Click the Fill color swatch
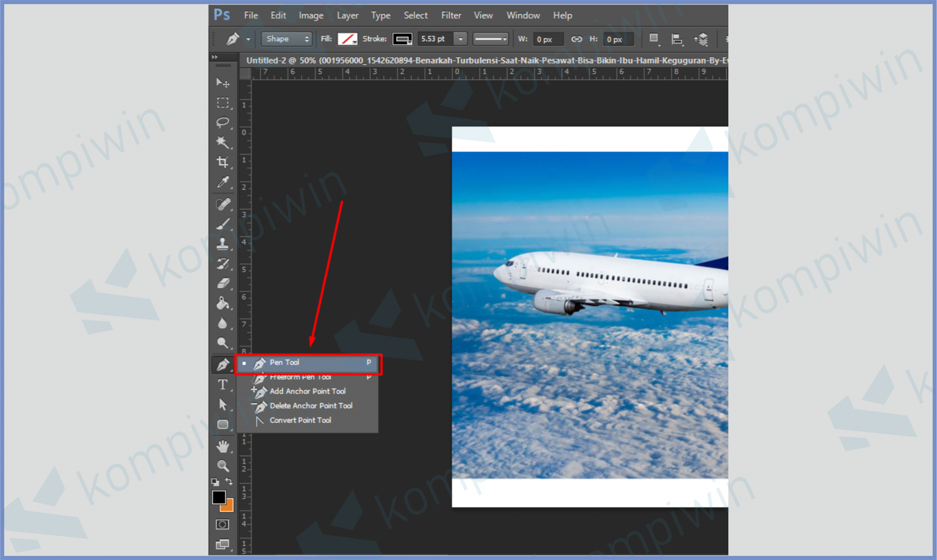The image size is (937, 560). (x=347, y=39)
